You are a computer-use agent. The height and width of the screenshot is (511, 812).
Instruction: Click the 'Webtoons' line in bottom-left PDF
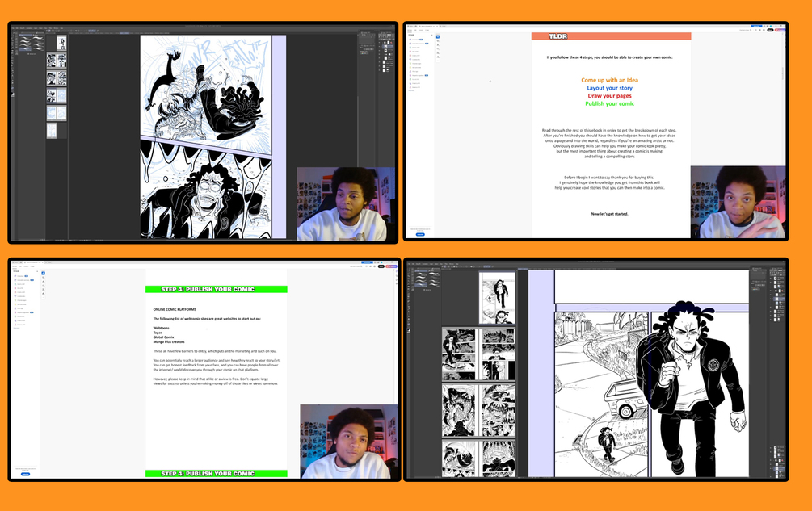tap(161, 328)
